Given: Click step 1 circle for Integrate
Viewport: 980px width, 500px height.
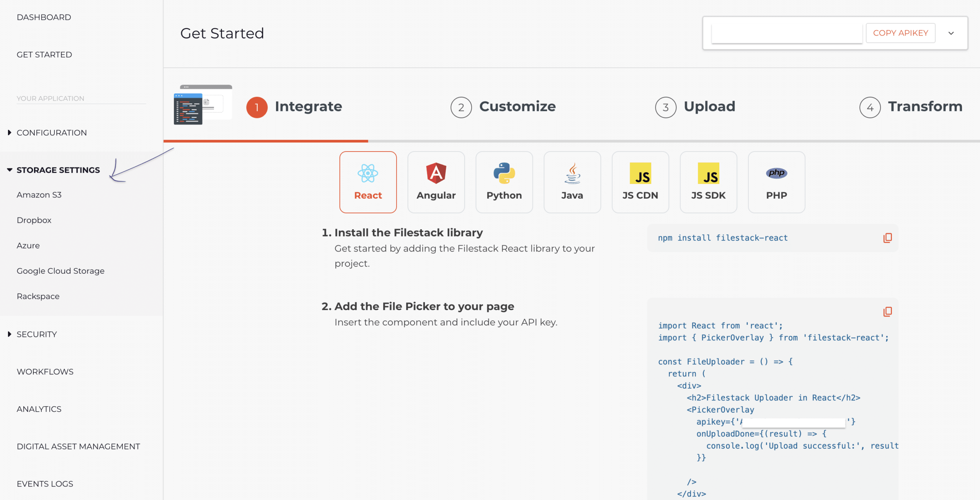Looking at the screenshot, I should click(x=257, y=107).
